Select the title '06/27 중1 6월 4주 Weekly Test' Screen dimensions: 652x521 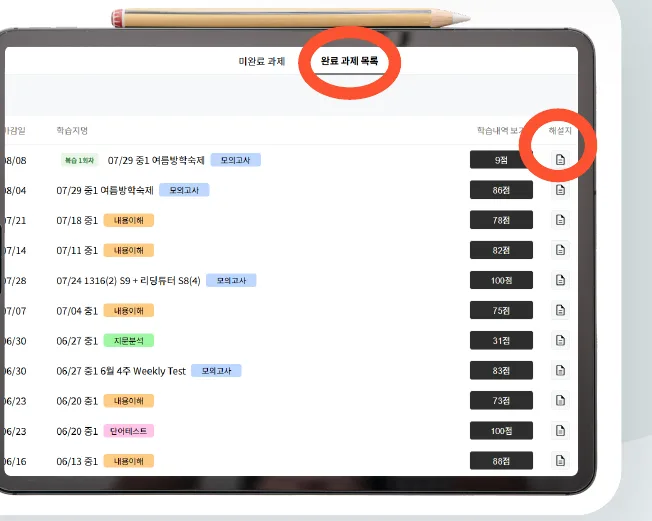pyautogui.click(x=121, y=371)
